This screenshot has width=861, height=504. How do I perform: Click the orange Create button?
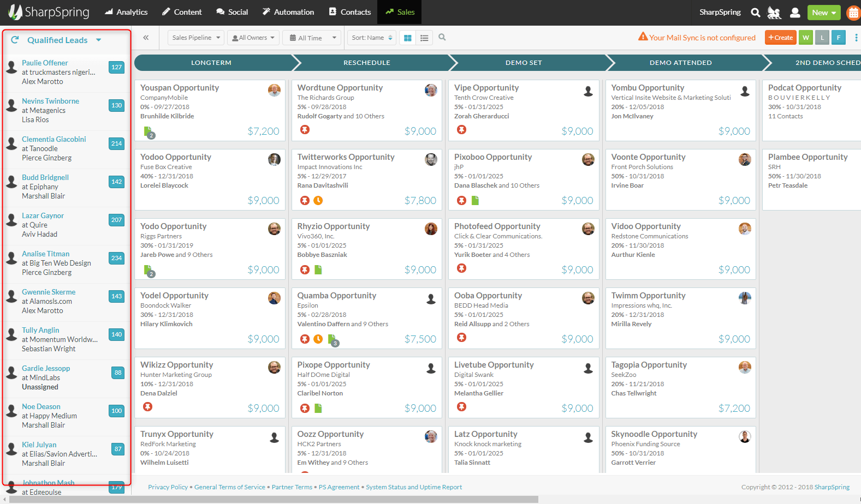(x=781, y=38)
